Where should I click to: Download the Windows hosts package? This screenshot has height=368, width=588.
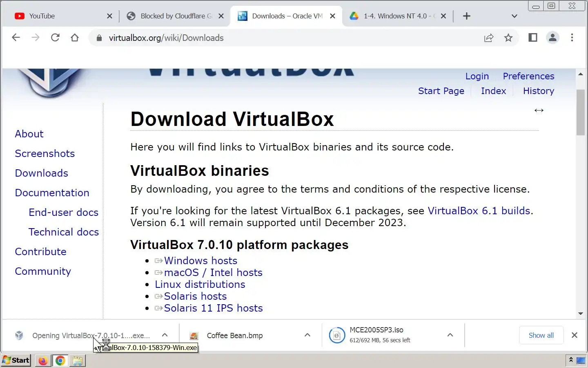(200, 260)
